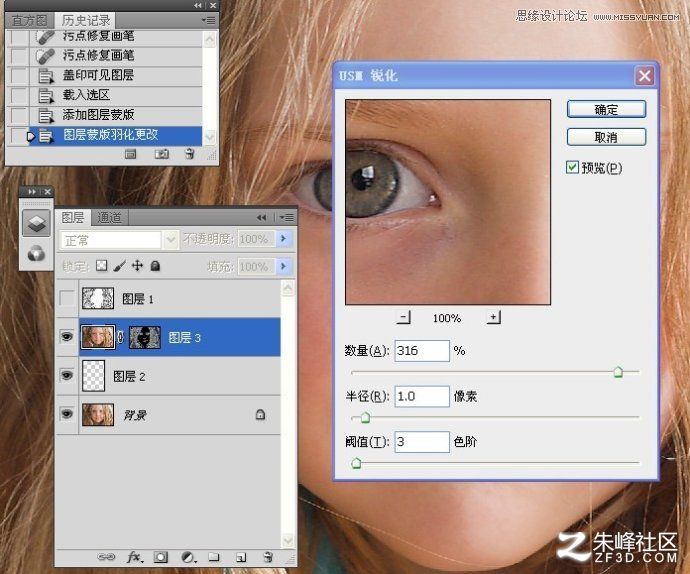
Task: Create new fill or adjustment layer icon
Action: click(x=188, y=557)
